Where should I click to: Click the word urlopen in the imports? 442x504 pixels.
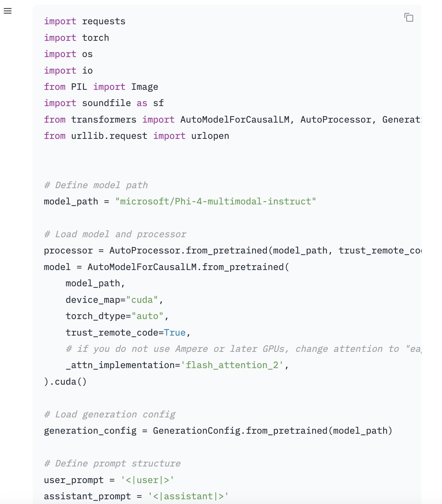210,136
